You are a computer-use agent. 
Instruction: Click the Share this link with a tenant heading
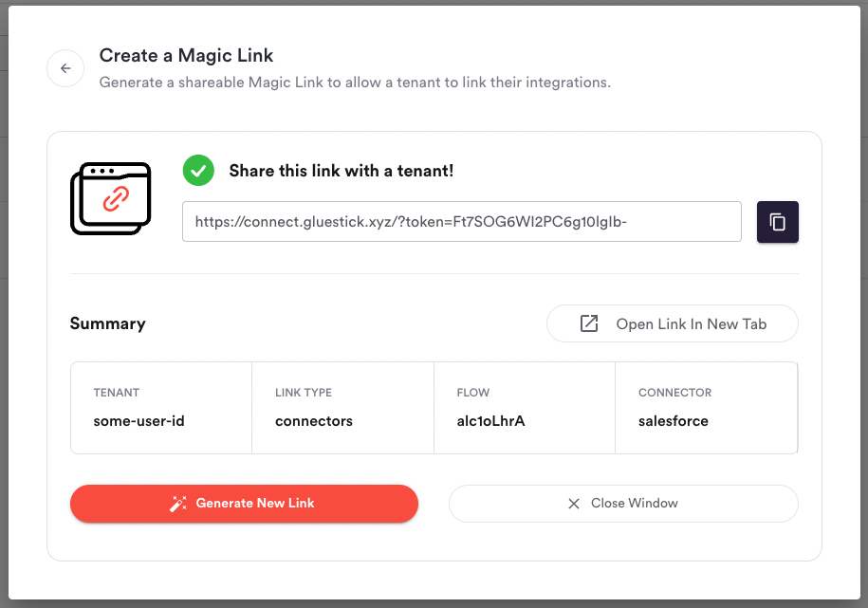pyautogui.click(x=342, y=171)
